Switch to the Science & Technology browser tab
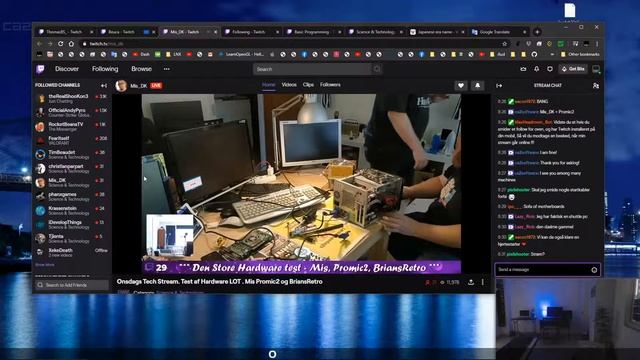This screenshot has height=360, width=640. [376, 32]
